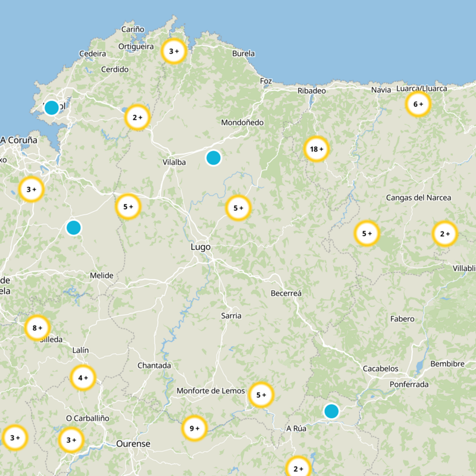This screenshot has height=476, width=476.
Task: Click the Ortigueira label
Action: pos(136,46)
